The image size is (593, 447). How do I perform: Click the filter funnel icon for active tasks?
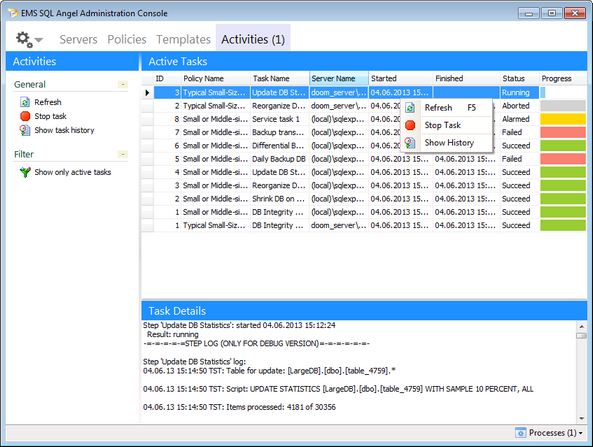coord(25,172)
